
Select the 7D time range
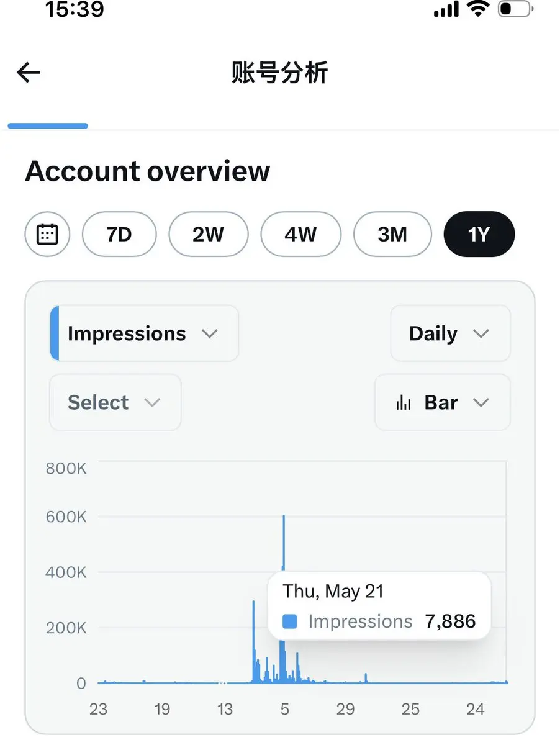click(x=119, y=235)
